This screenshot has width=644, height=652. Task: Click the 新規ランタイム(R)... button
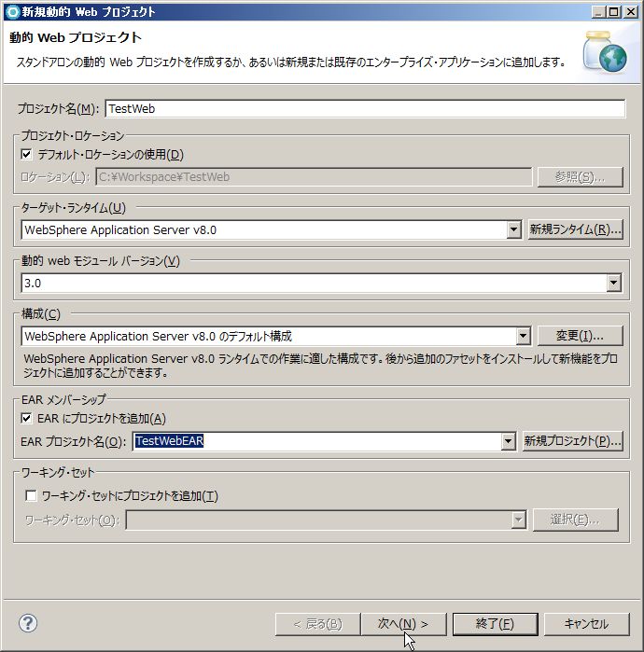pos(575,229)
